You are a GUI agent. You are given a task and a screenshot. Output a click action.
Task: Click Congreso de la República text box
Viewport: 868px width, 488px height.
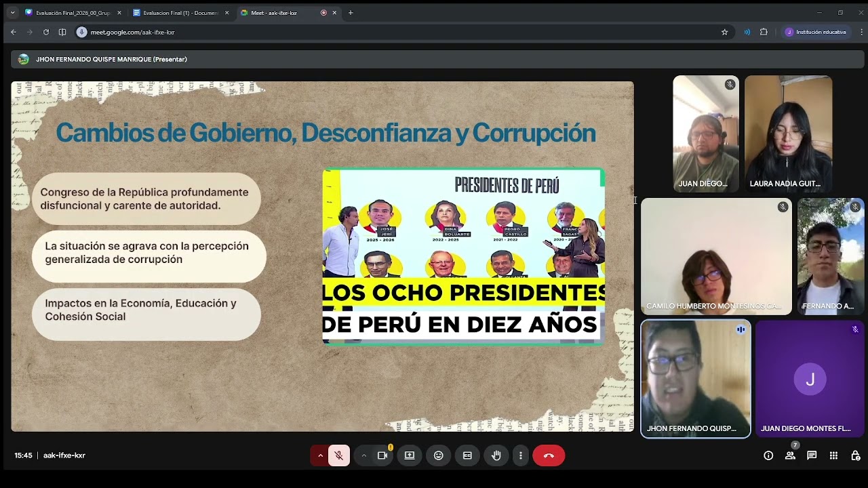tap(146, 199)
